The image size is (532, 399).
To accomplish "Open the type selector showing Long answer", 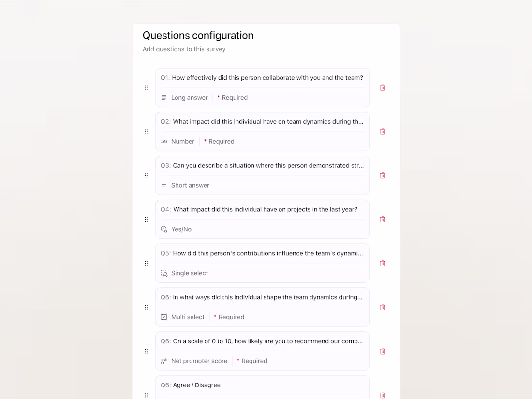I will click(184, 97).
